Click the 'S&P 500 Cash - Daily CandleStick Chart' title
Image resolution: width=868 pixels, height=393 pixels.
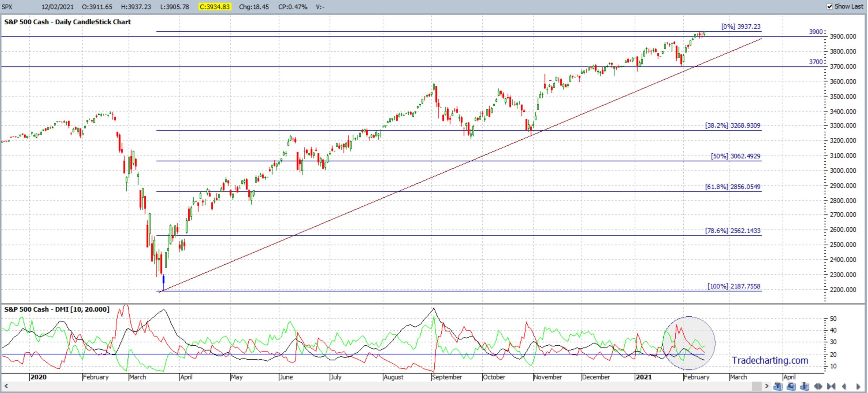pyautogui.click(x=68, y=22)
